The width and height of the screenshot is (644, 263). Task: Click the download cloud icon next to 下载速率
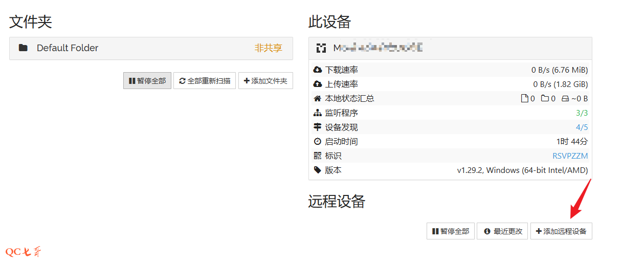coord(318,70)
